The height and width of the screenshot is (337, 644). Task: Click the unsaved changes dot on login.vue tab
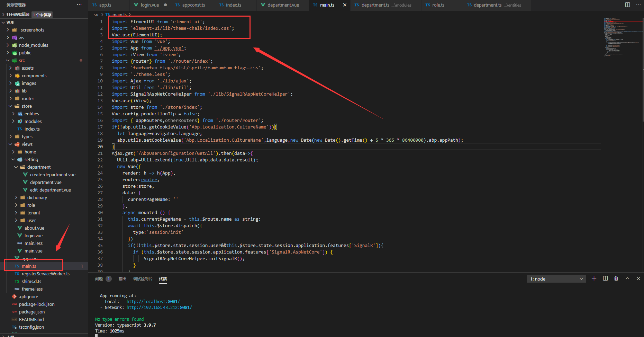(x=166, y=5)
